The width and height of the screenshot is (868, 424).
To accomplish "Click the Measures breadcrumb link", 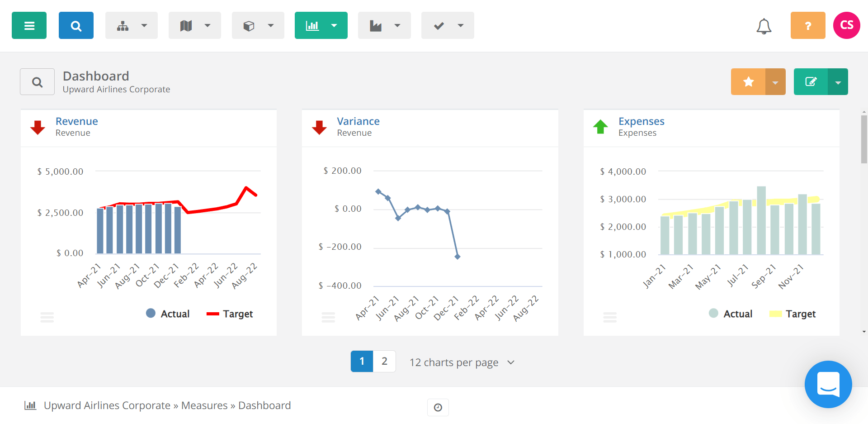I will tap(204, 405).
